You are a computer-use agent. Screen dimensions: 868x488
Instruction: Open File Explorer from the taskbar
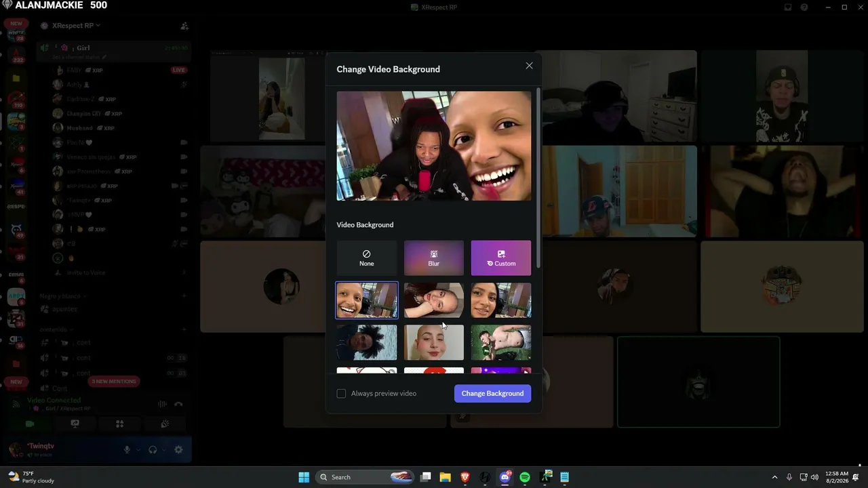tap(445, 477)
